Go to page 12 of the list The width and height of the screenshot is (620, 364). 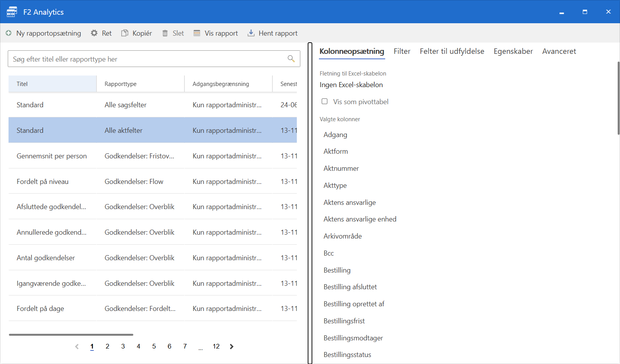216,347
